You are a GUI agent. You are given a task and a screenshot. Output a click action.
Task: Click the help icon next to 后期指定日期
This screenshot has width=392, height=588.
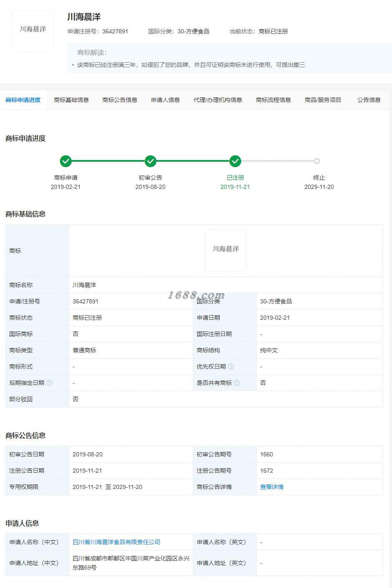pos(49,383)
